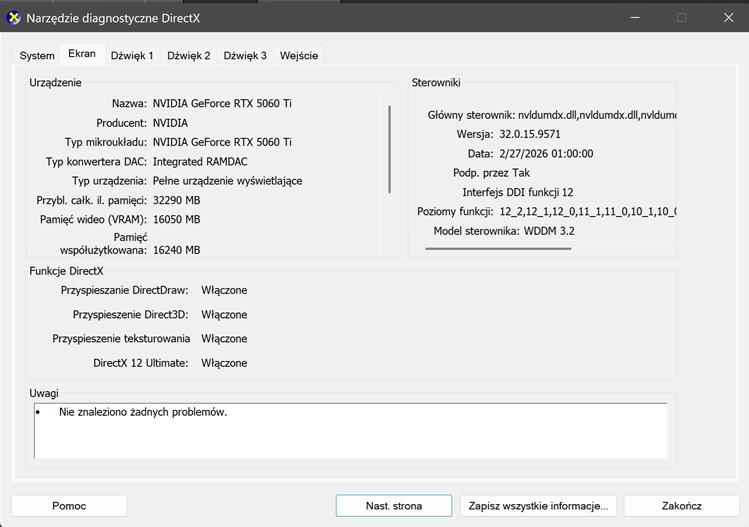The image size is (749, 527).
Task: Click inside the Uwagi notes box
Action: 350,430
